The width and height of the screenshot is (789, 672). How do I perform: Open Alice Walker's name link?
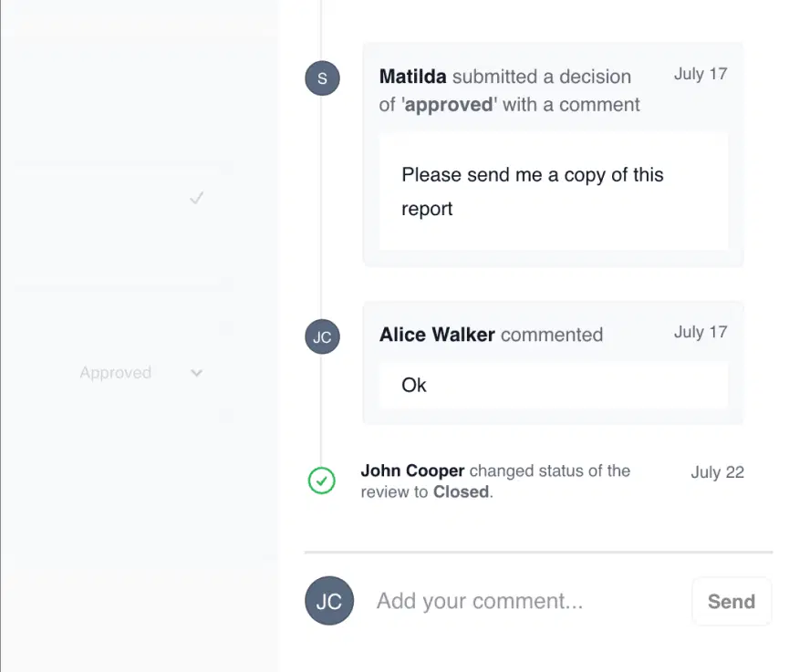point(437,335)
